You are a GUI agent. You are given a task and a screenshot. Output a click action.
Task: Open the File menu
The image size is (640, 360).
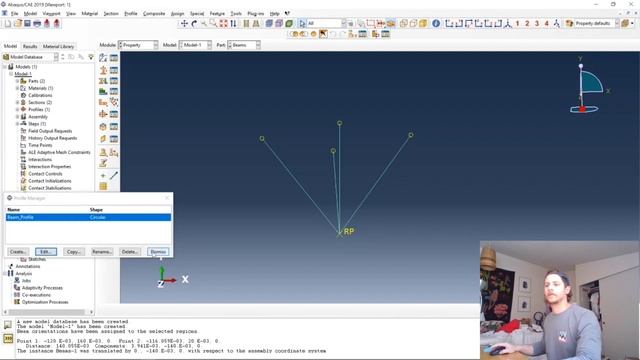coord(14,13)
